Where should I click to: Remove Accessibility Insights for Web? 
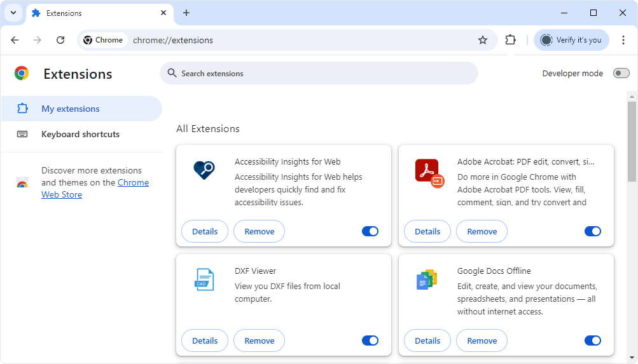coord(259,231)
